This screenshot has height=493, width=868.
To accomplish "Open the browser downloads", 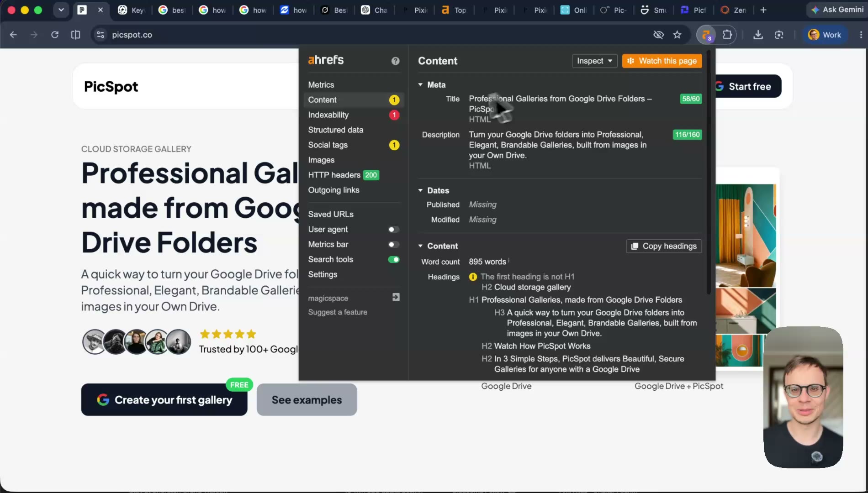I will pyautogui.click(x=758, y=35).
